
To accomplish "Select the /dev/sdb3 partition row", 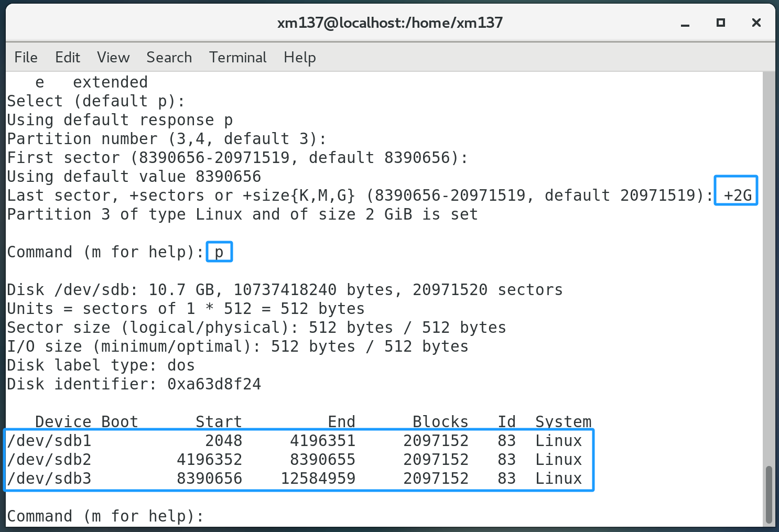I will [294, 479].
